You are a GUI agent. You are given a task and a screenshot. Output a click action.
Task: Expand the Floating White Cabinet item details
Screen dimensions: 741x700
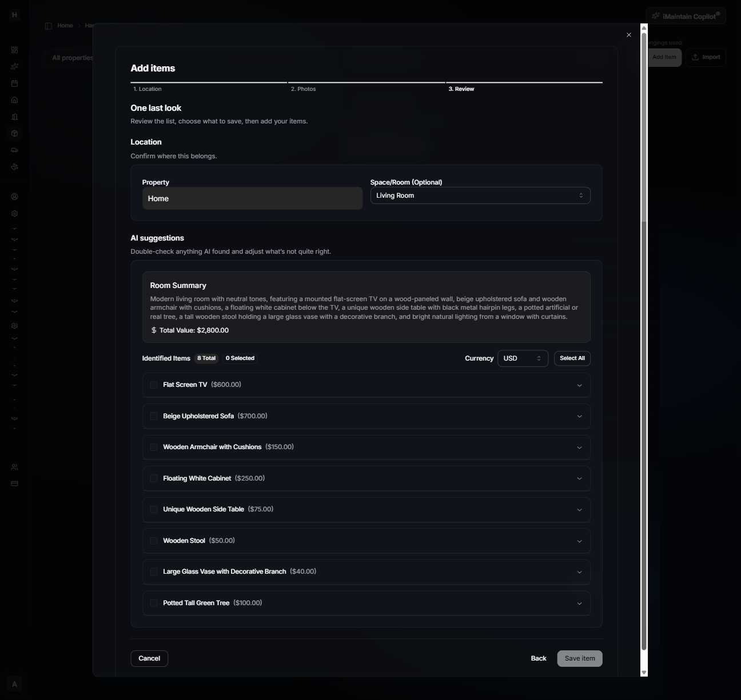click(579, 478)
